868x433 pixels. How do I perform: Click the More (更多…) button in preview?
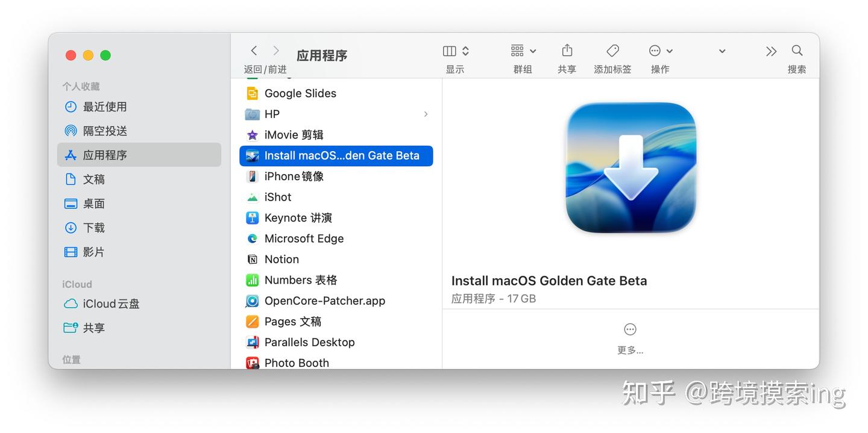630,338
